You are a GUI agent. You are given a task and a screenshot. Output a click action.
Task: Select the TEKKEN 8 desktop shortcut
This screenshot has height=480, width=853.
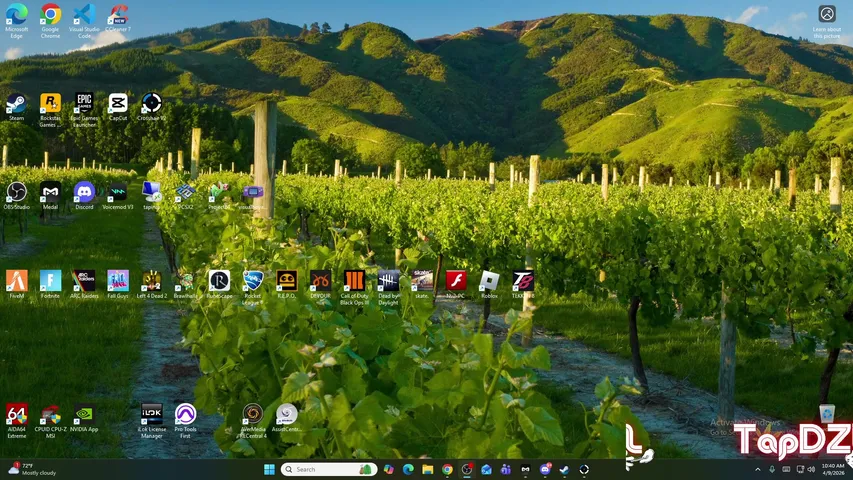[523, 284]
